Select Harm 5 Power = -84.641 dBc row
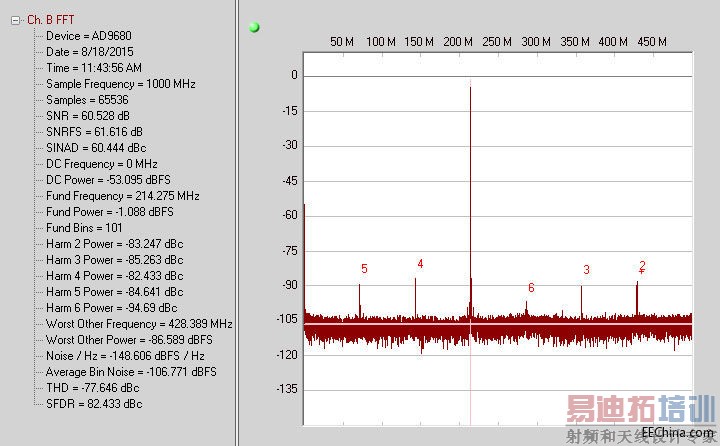The image size is (720, 446). click(115, 292)
